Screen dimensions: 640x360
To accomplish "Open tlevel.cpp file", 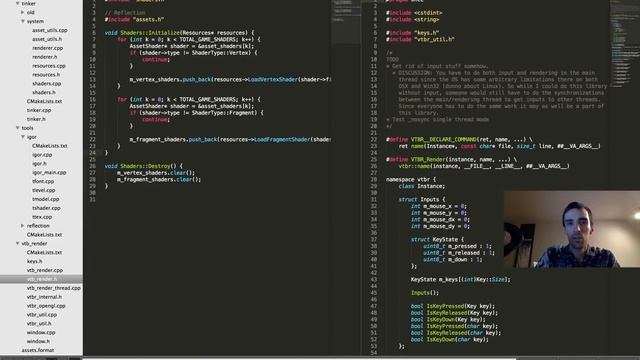I will [43, 190].
